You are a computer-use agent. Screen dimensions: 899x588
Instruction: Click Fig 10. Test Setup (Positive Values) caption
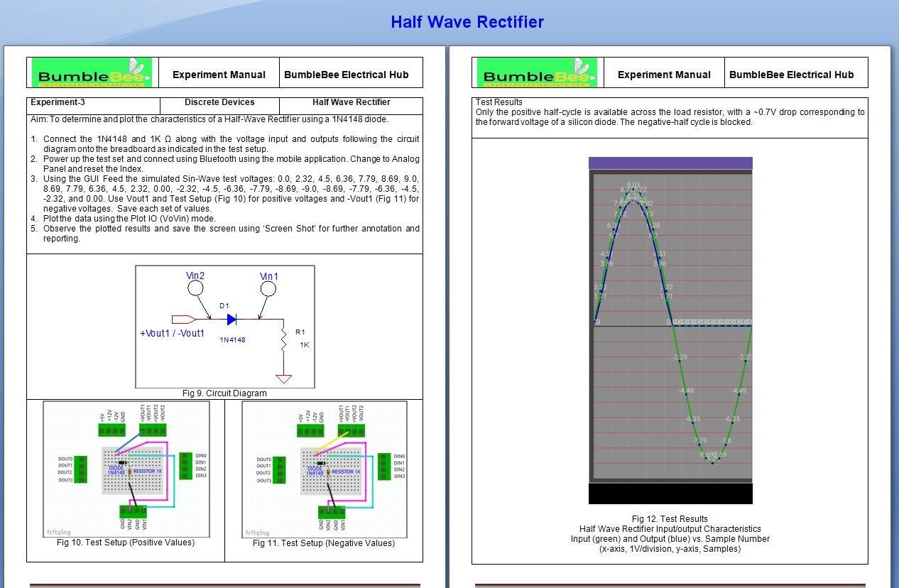[126, 543]
